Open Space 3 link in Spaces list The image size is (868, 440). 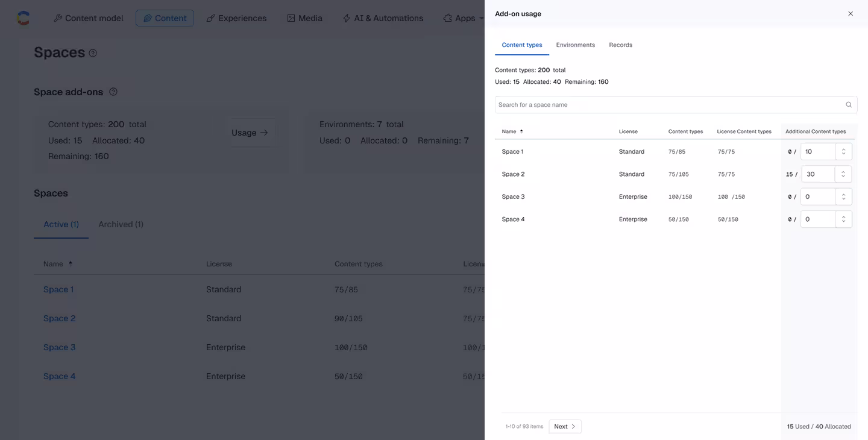tap(60, 347)
